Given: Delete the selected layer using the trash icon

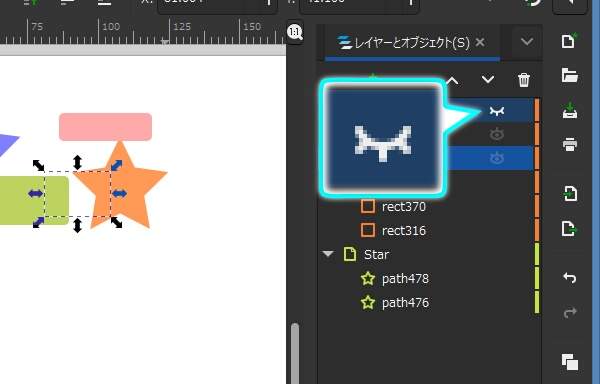Looking at the screenshot, I should point(523,80).
